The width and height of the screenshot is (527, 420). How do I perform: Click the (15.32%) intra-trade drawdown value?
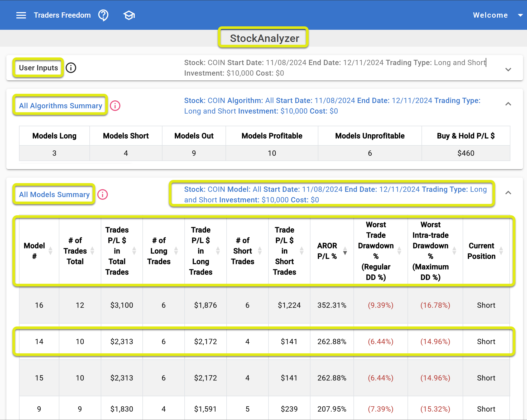435,409
